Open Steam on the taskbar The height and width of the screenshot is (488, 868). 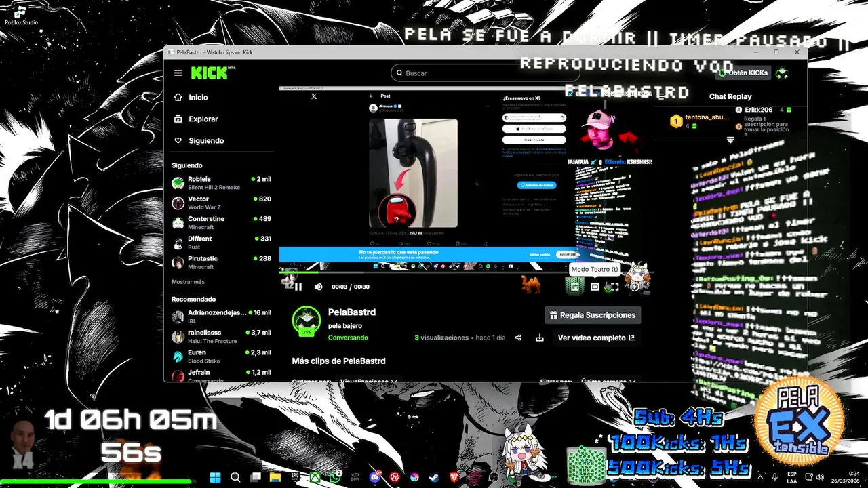(x=434, y=477)
